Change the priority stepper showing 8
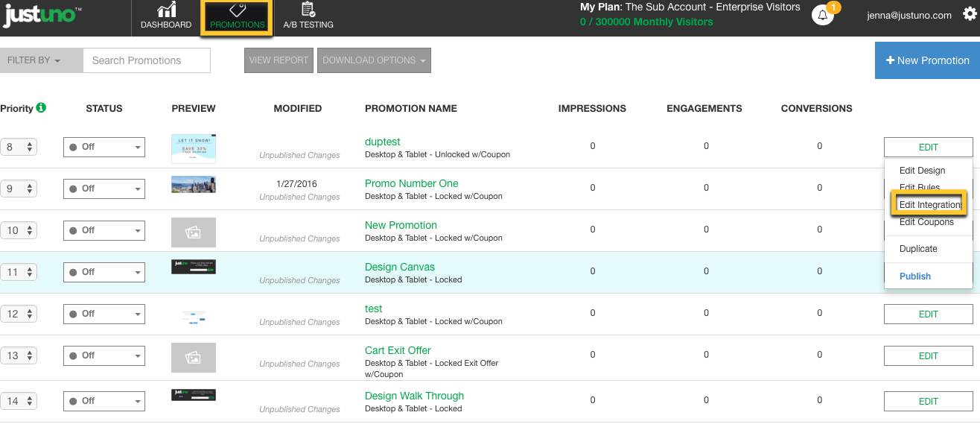980x427 pixels. tap(19, 147)
